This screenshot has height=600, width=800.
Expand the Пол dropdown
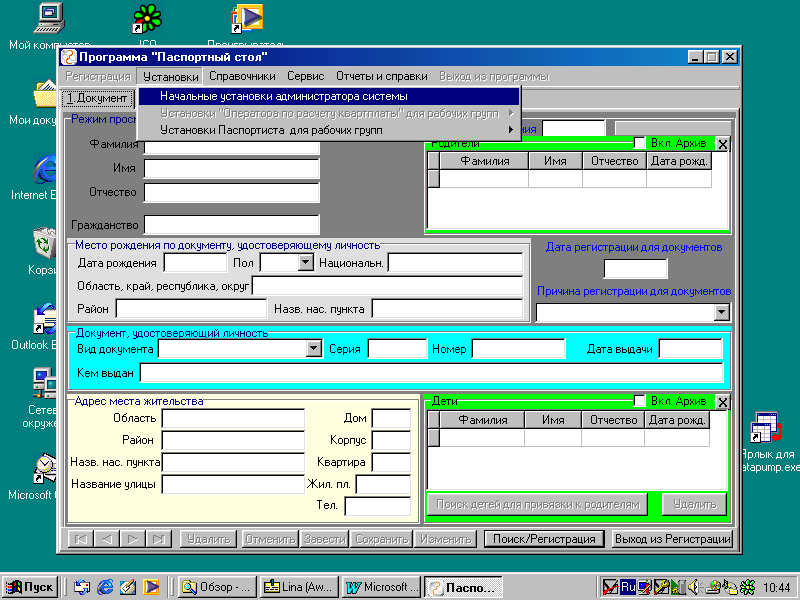coord(306,263)
